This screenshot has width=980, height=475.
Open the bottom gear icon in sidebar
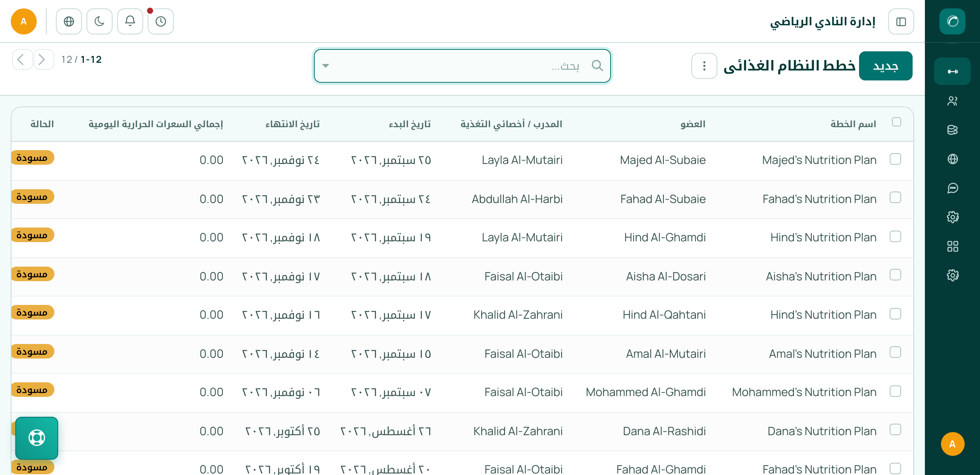pyautogui.click(x=952, y=275)
